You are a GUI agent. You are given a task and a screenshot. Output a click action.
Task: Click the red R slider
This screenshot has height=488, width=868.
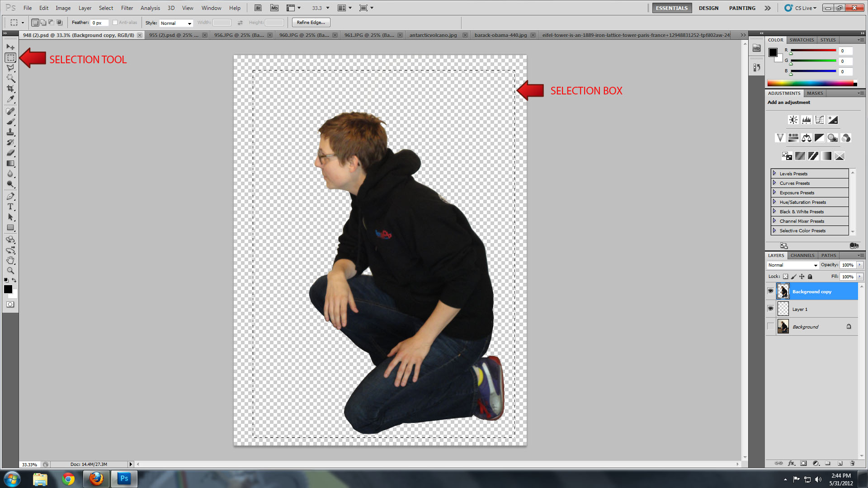[x=813, y=51]
